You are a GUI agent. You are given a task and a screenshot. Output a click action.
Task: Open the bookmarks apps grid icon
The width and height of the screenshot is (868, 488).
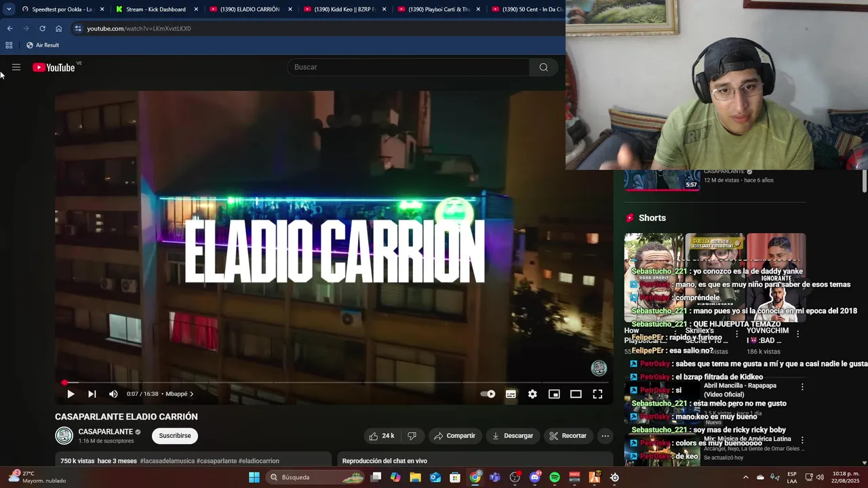tap(9, 45)
